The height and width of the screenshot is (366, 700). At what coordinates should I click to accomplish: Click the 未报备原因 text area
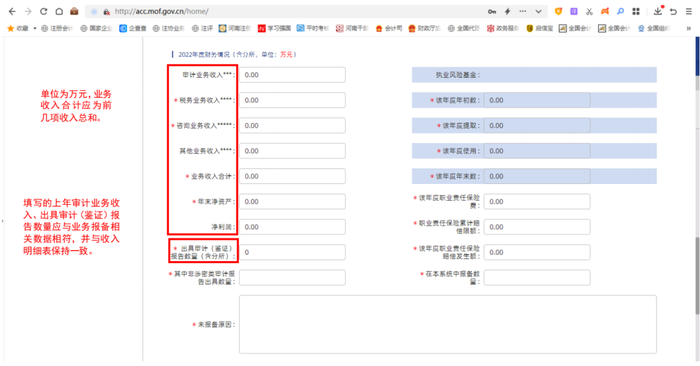[448, 324]
